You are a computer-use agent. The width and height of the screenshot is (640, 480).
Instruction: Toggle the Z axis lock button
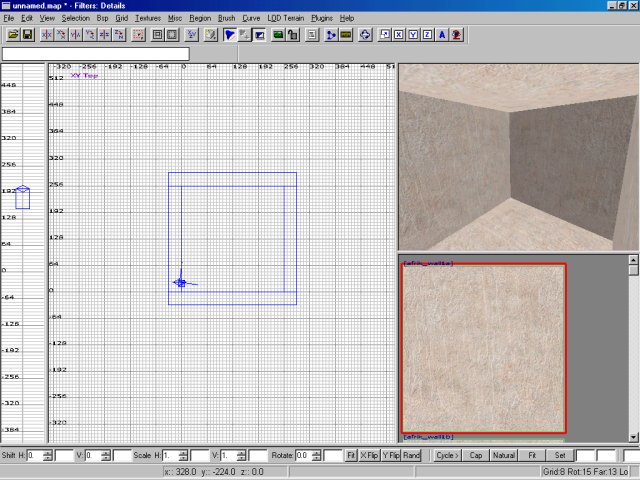[428, 34]
